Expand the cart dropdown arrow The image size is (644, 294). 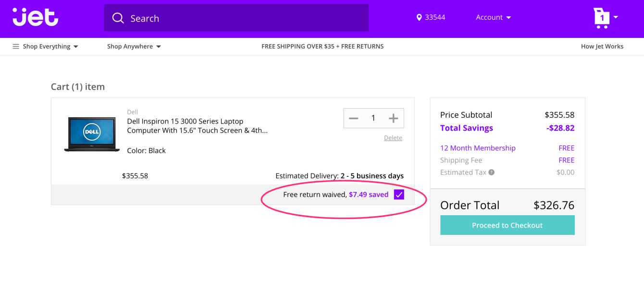coord(616,17)
